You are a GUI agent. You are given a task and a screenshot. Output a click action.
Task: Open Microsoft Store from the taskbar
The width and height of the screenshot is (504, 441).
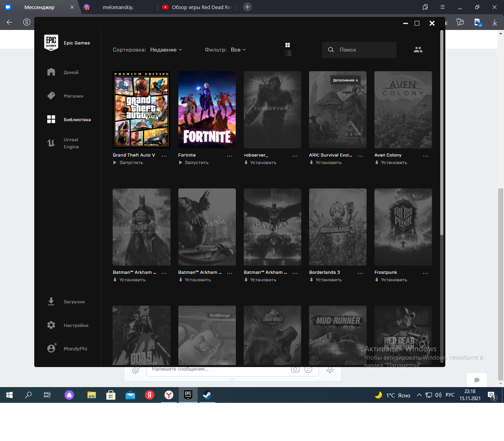click(111, 395)
